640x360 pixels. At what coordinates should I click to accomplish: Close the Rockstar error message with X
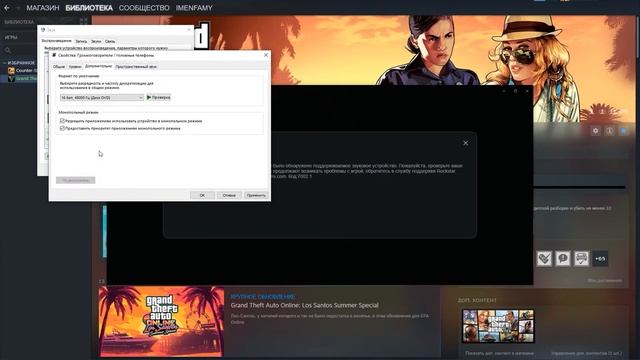point(466,143)
